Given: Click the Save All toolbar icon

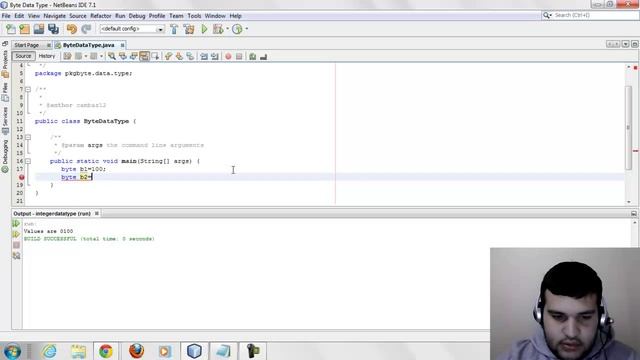Looking at the screenshot, I should point(53,29).
